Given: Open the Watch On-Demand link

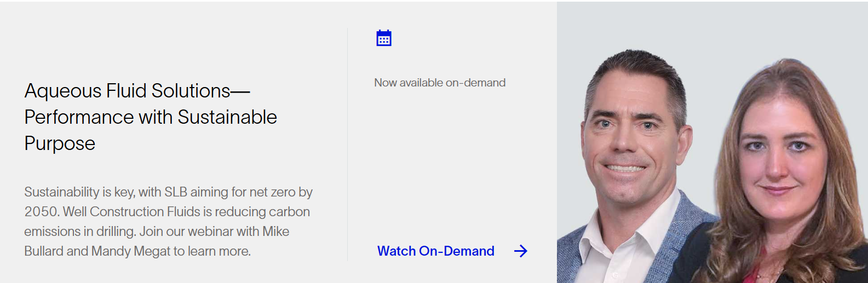Looking at the screenshot, I should tap(435, 251).
